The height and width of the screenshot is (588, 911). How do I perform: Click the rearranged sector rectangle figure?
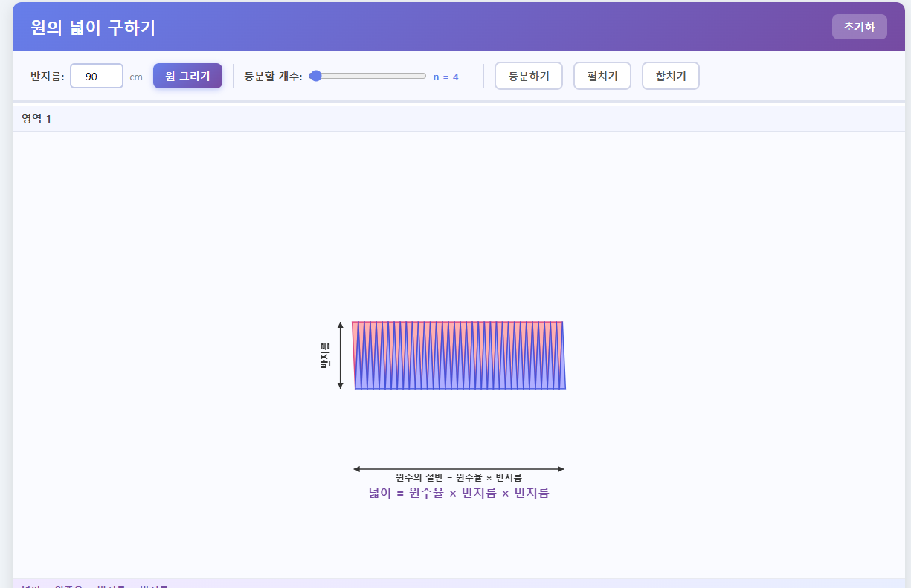(459, 355)
